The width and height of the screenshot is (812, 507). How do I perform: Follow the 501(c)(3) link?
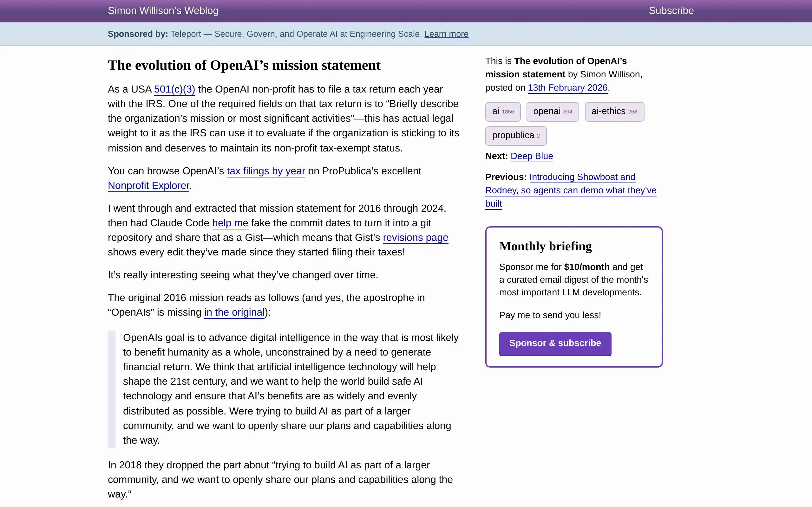pos(174,89)
